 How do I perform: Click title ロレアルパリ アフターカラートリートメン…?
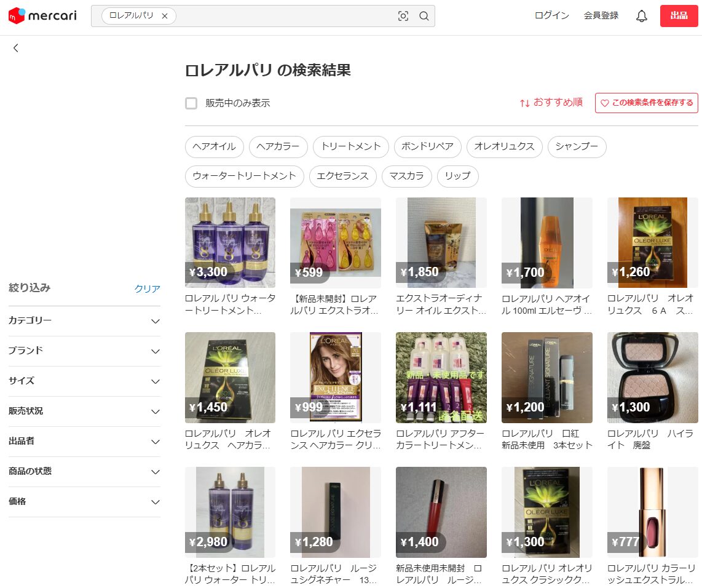pyautogui.click(x=441, y=439)
